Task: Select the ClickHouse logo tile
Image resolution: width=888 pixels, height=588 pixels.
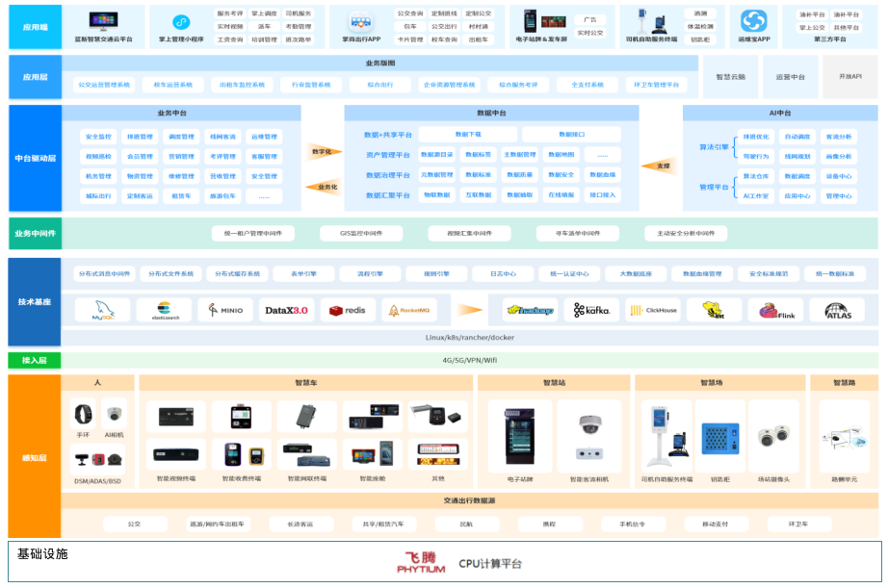Action: tap(652, 310)
